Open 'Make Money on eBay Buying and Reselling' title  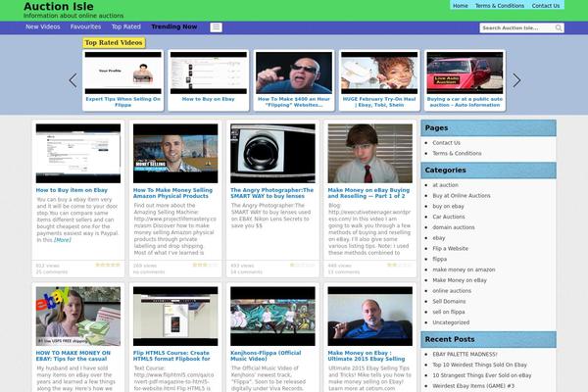368,193
